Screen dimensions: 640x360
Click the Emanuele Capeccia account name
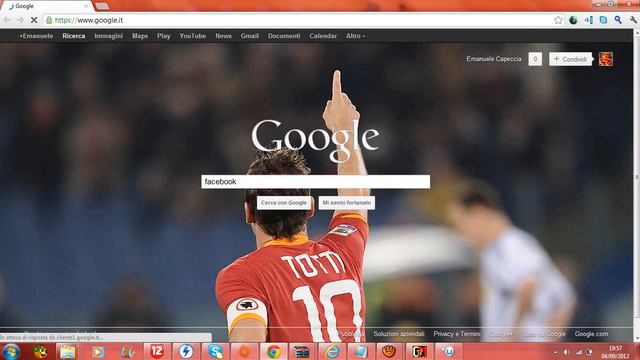click(494, 59)
